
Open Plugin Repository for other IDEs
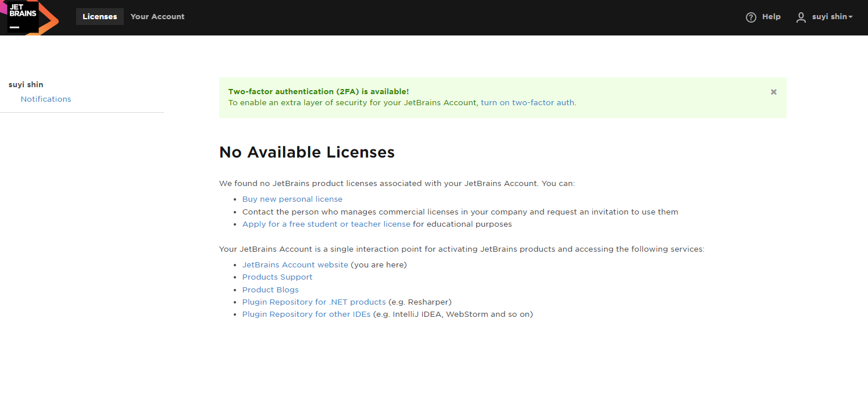coord(306,315)
